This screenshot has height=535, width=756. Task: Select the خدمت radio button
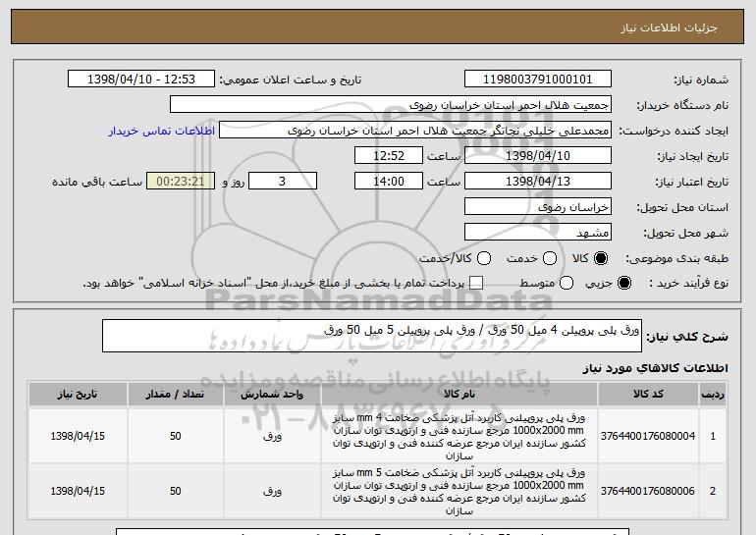tap(550, 258)
